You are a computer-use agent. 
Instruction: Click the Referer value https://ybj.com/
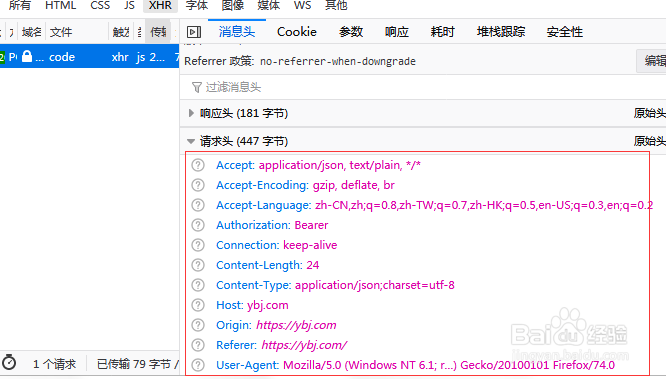point(304,345)
